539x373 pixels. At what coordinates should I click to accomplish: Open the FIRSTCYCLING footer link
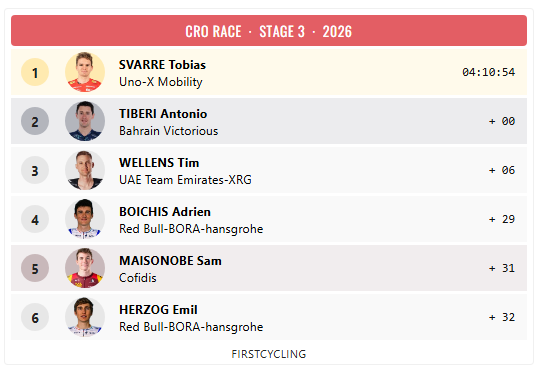(269, 354)
